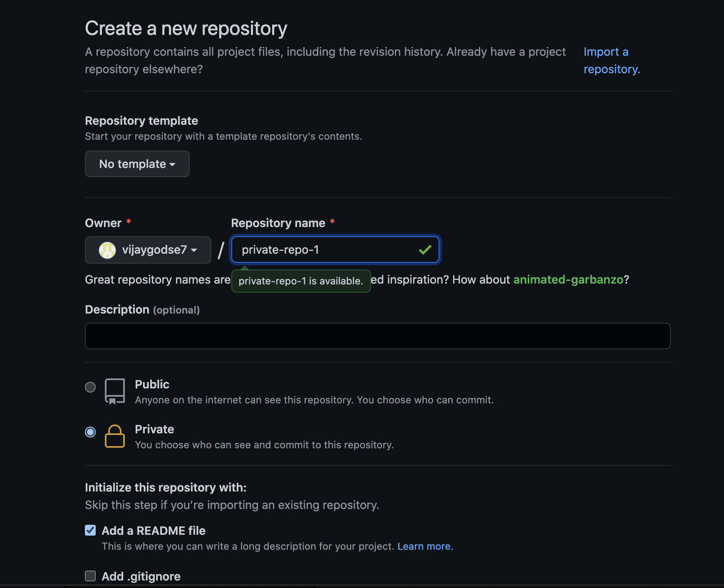Select the Public radio button
Viewport: 724px width, 588px height.
pos(90,387)
